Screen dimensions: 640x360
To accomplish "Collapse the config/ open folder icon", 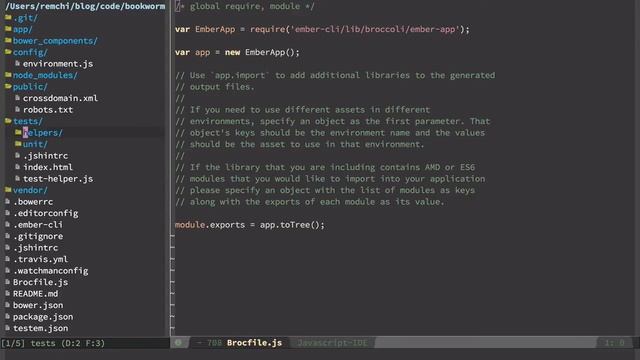I will [x=8, y=52].
